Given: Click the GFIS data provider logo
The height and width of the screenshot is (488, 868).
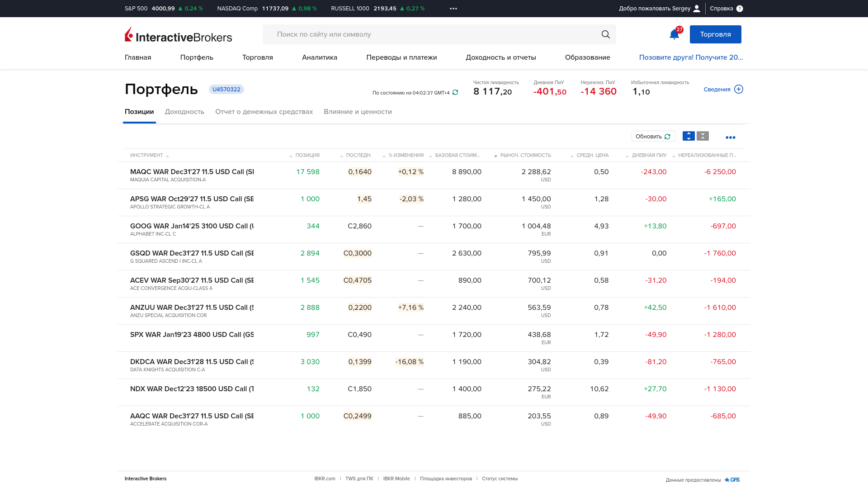Looking at the screenshot, I should [732, 480].
